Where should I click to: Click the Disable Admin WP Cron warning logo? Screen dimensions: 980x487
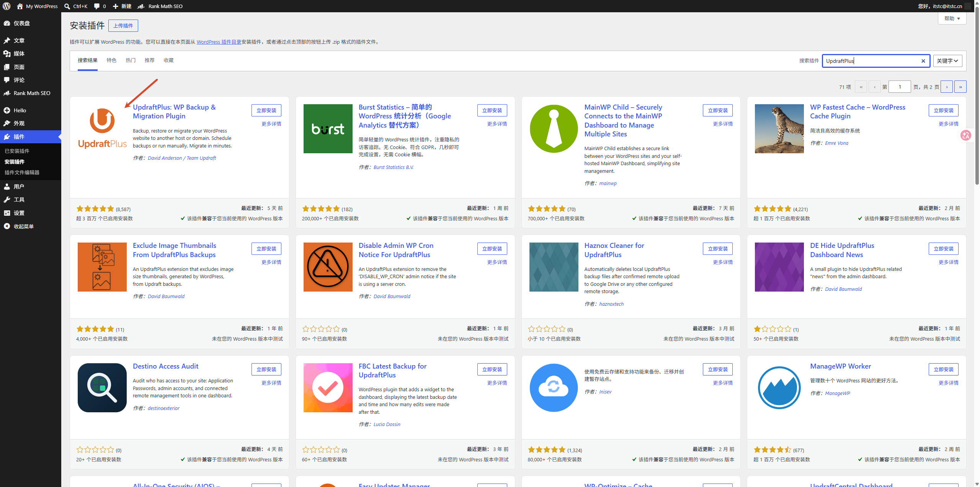[x=328, y=267]
